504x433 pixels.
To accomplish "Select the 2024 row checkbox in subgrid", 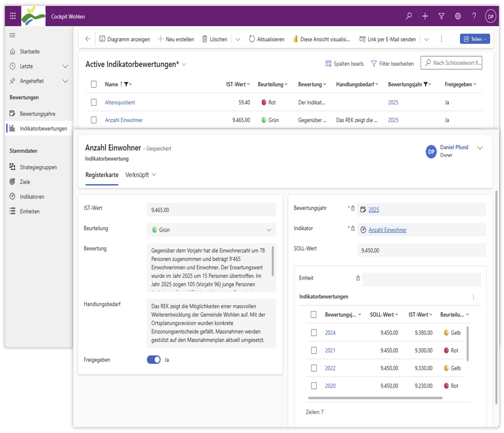I will tap(314, 333).
